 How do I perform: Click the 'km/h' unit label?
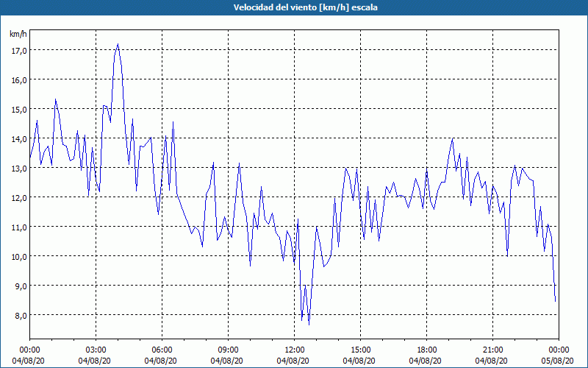pos(18,34)
